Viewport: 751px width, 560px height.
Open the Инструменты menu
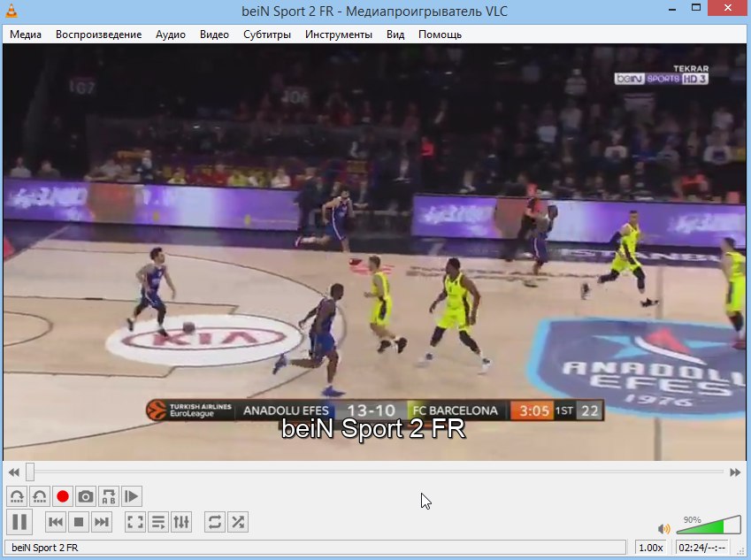(339, 35)
